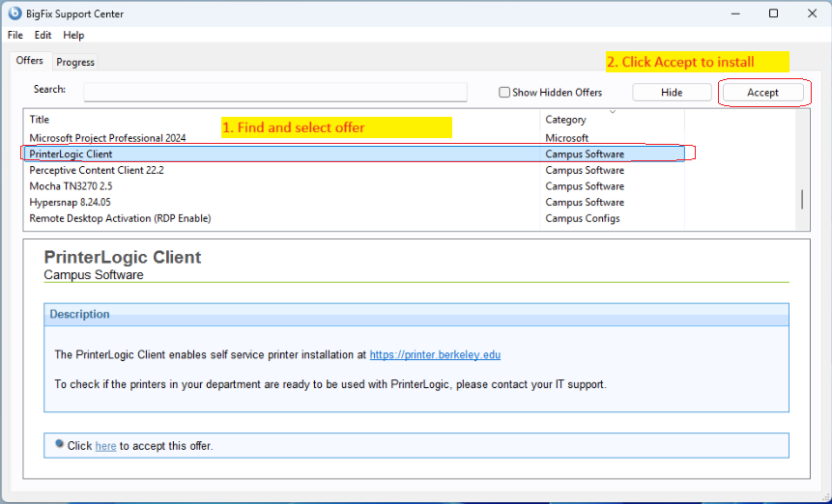The height and width of the screenshot is (504, 832).
Task: Sort offers by the Category column header
Action: tap(611, 120)
